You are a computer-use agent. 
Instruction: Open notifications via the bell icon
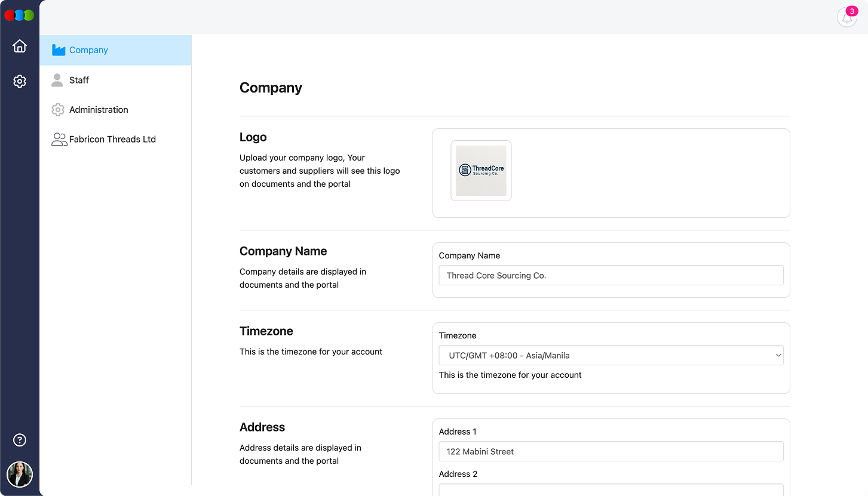[x=846, y=17]
